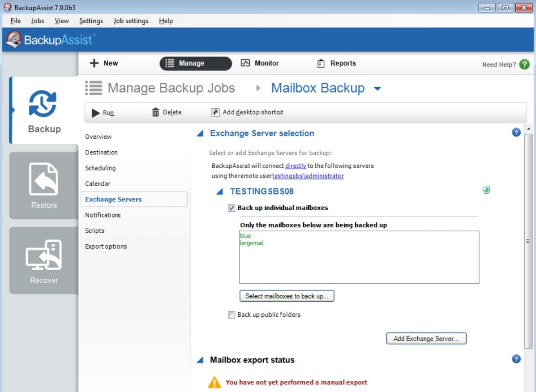Viewport: 536px width, 392px height.
Task: Open the Mailbox Backup job dropdown
Action: point(377,88)
